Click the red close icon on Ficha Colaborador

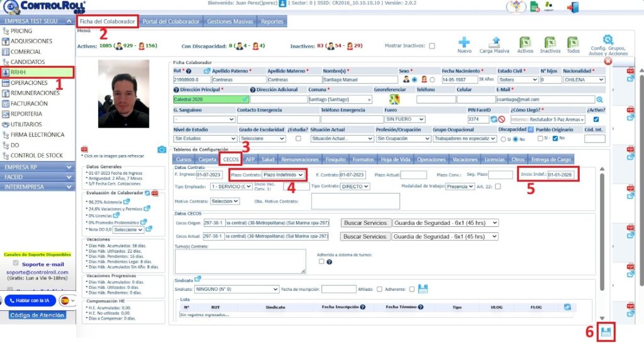[x=608, y=62]
